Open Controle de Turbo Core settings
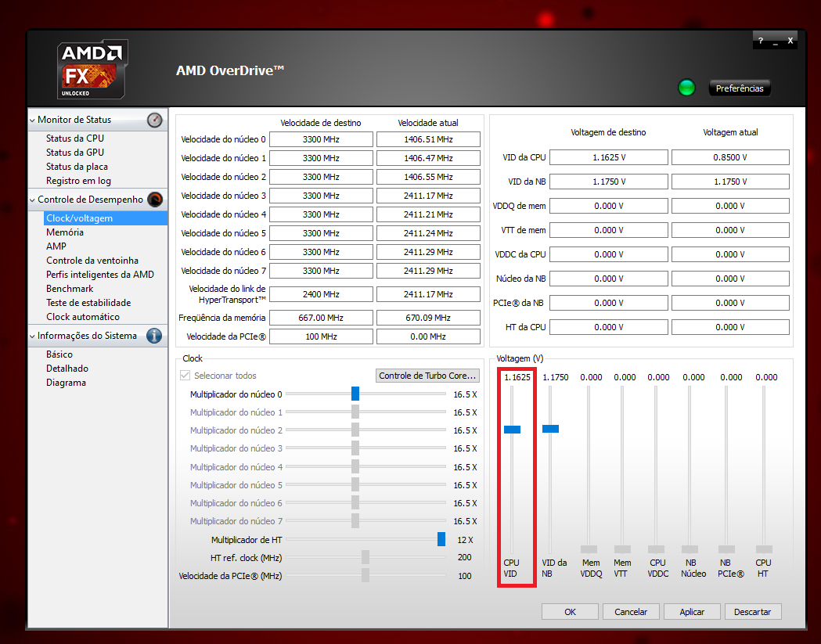Image resolution: width=821 pixels, height=644 pixels. pyautogui.click(x=427, y=376)
